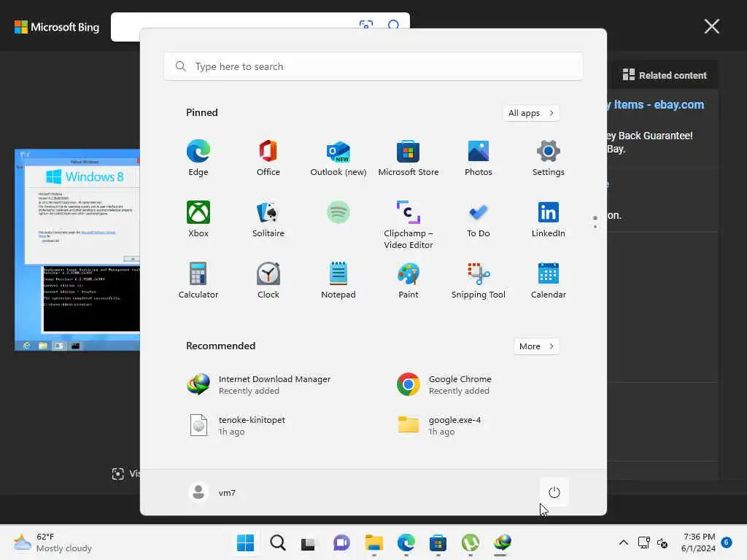Screen dimensions: 747x560
Task: Open Chat app on taskbar
Action: point(341,542)
